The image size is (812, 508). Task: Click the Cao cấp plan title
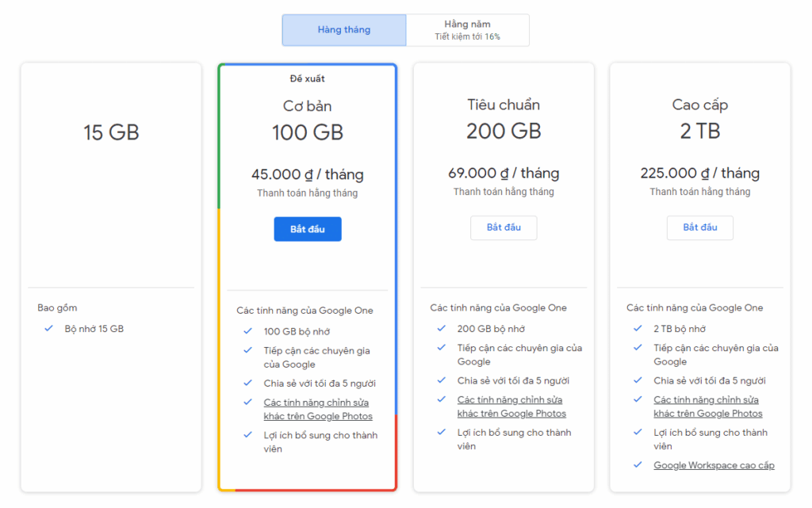click(700, 105)
